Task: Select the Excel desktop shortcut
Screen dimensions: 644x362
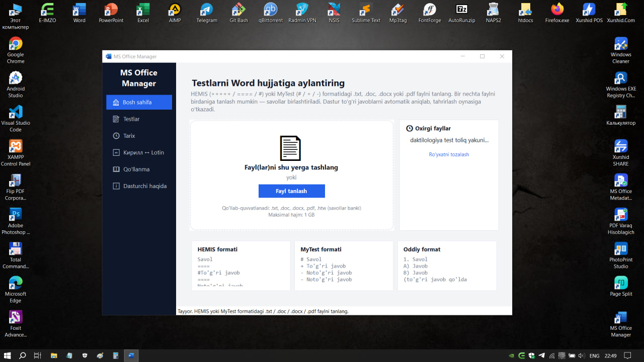Action: point(143,14)
